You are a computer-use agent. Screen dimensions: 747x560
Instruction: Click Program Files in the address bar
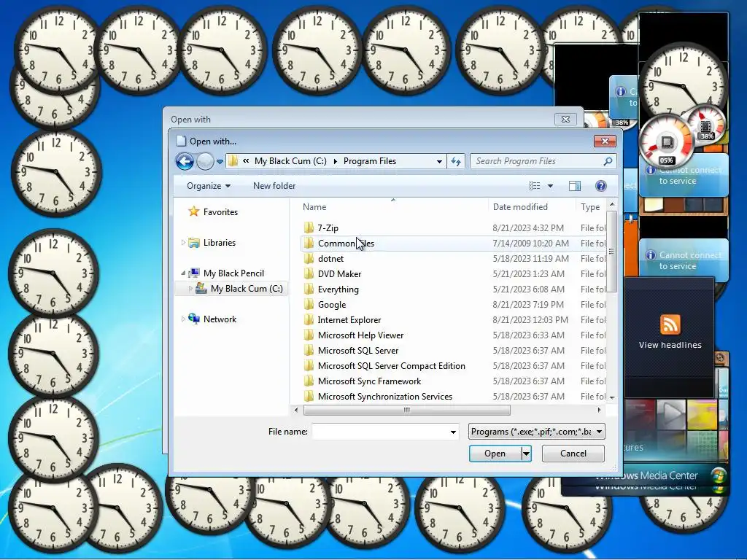pos(370,161)
